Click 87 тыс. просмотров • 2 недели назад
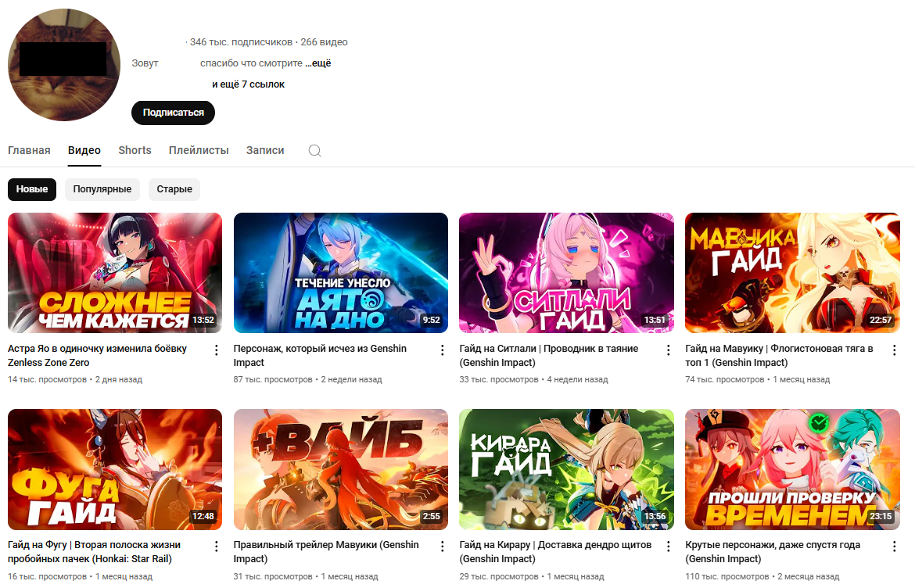Image resolution: width=915 pixels, height=588 pixels. click(x=307, y=379)
